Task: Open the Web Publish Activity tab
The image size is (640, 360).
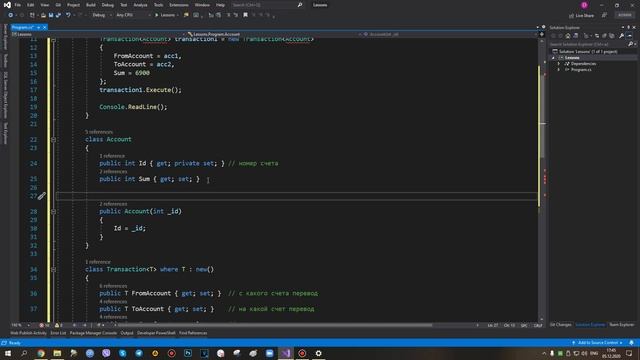Action: (x=28, y=333)
